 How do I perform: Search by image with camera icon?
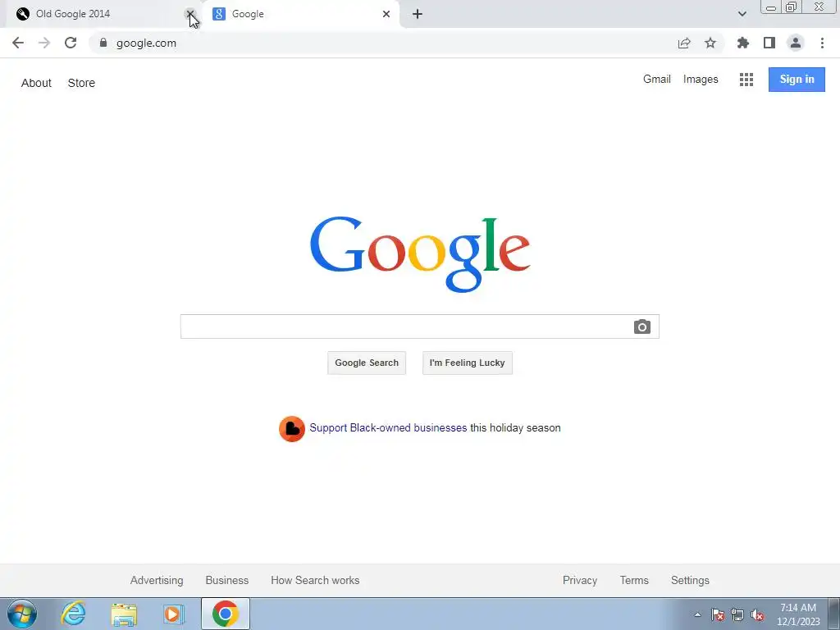pos(641,326)
